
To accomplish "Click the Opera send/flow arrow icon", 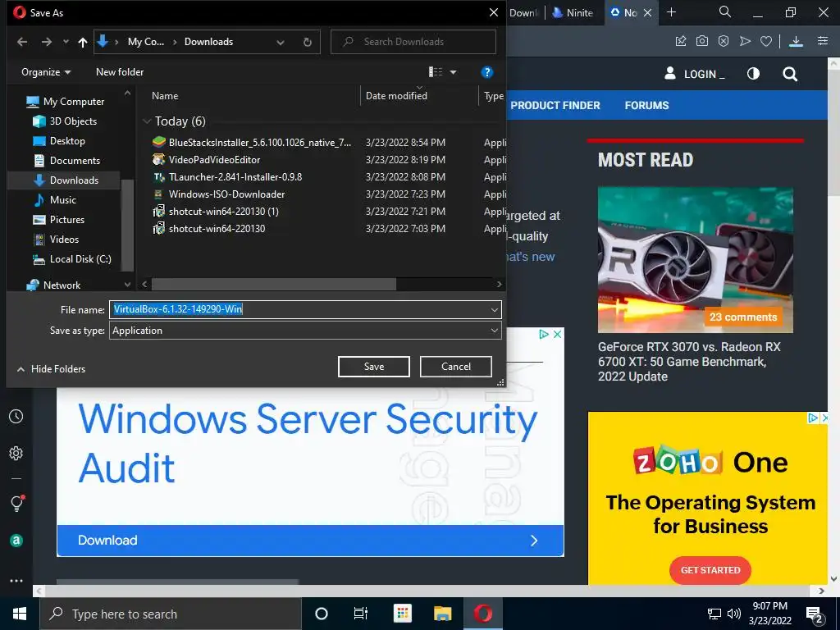I will (x=745, y=41).
